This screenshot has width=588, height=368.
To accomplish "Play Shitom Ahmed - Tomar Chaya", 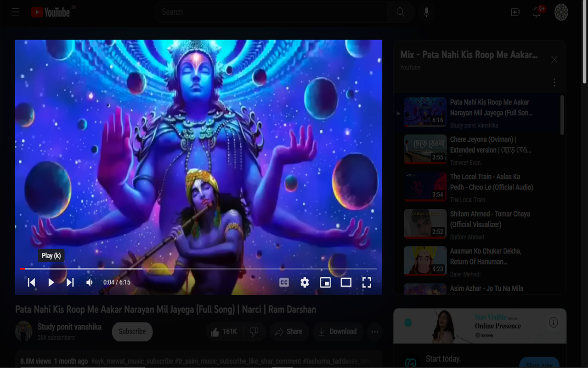I will [x=477, y=225].
